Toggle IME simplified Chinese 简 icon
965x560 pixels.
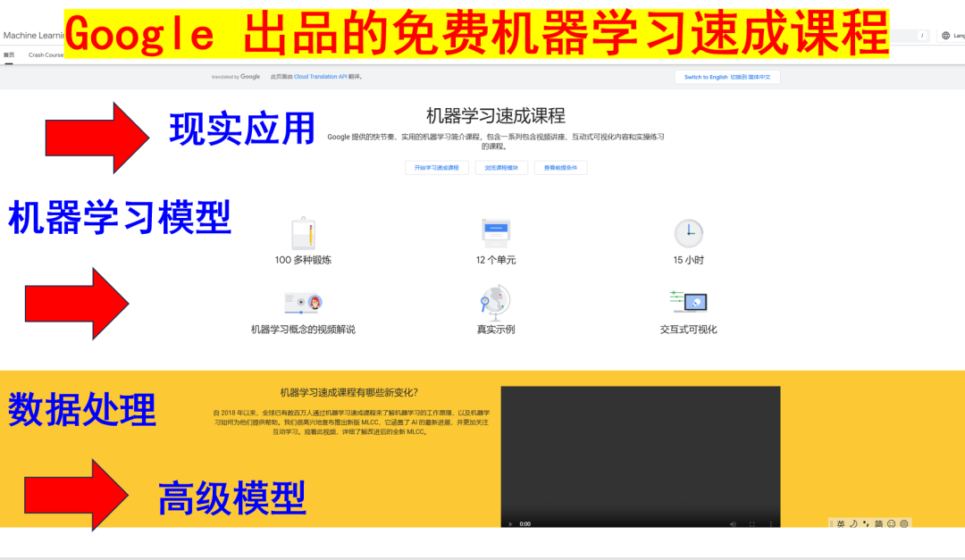pyautogui.click(x=879, y=524)
